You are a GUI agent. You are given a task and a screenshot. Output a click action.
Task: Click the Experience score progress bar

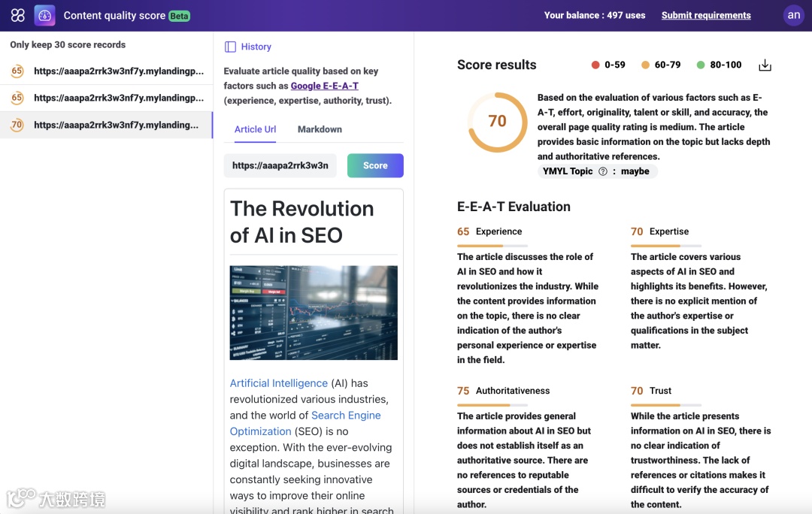[492, 246]
